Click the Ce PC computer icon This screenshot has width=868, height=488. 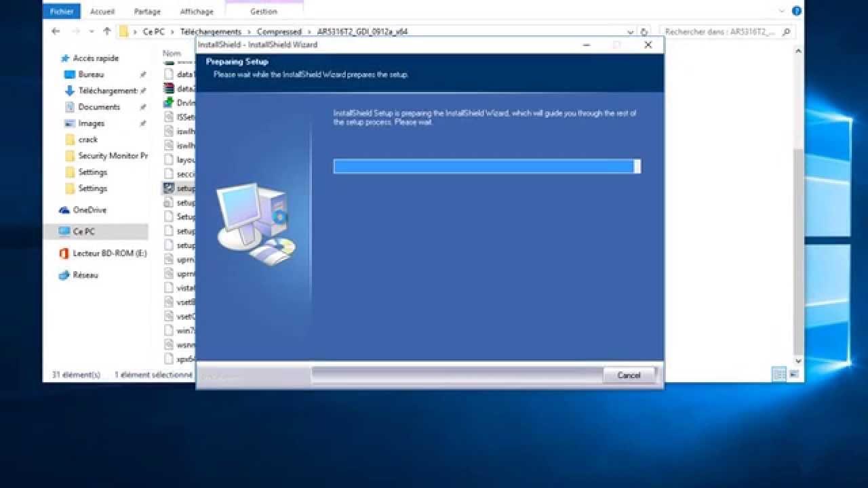(x=64, y=232)
